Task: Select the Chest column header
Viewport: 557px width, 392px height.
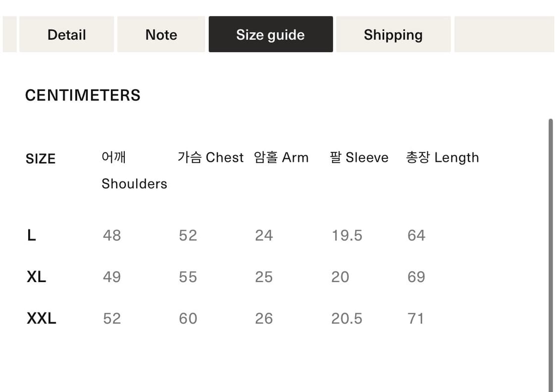Action: coord(210,157)
